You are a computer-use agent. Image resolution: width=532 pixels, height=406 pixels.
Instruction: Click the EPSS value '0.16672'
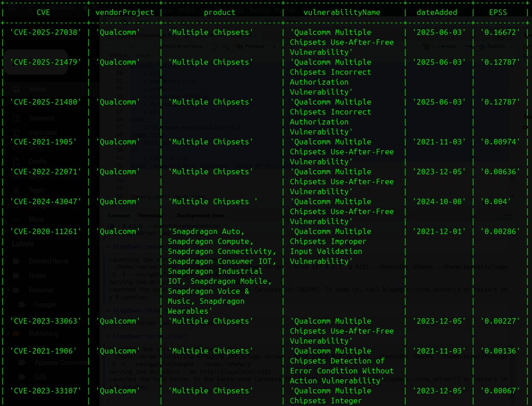[500, 32]
